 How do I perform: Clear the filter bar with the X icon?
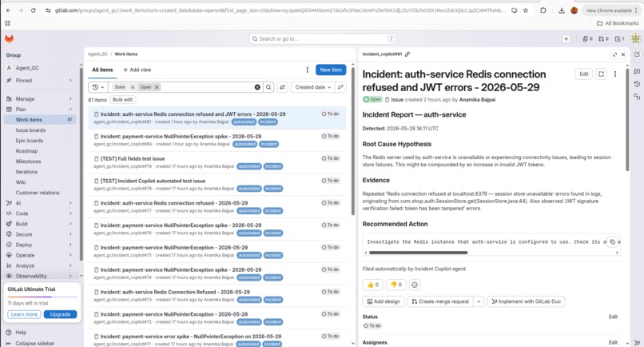(257, 87)
